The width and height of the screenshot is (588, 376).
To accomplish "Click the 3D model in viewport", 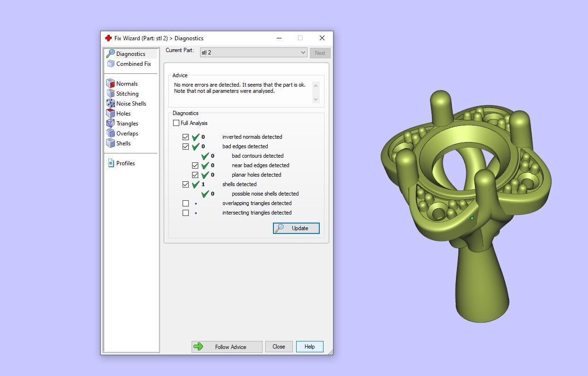I will pos(466,206).
